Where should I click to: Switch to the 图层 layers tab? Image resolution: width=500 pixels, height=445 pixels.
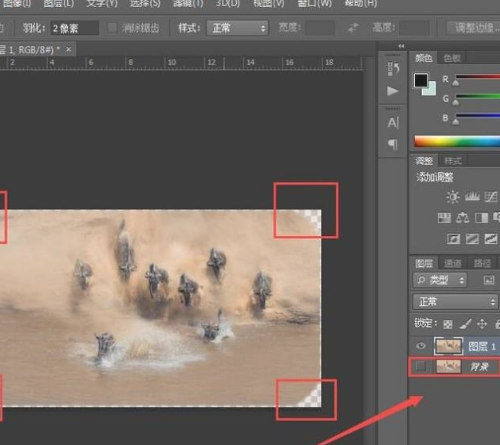[424, 264]
